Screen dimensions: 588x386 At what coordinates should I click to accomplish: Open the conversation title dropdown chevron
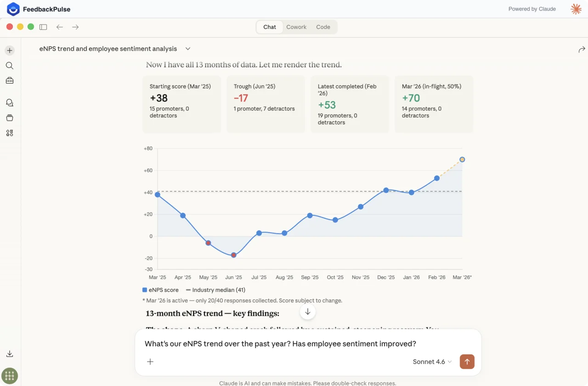[187, 48]
